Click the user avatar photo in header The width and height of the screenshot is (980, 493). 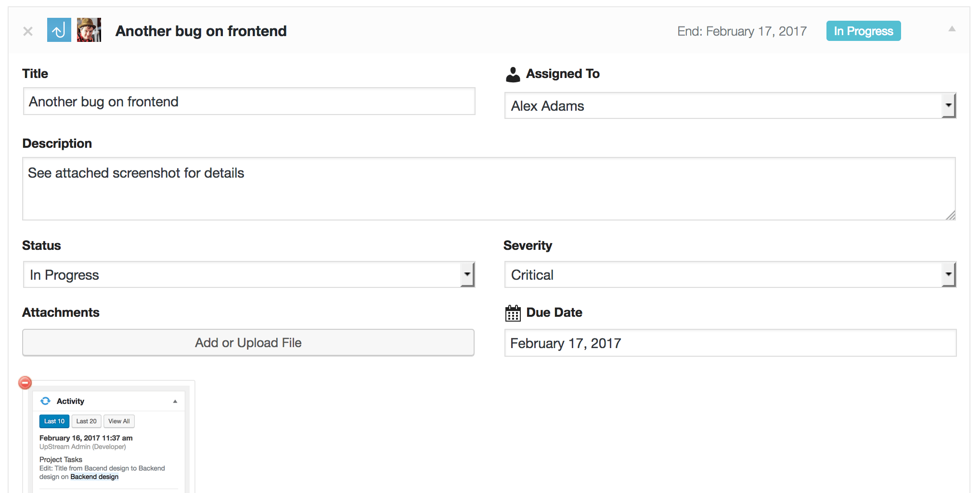(x=89, y=30)
